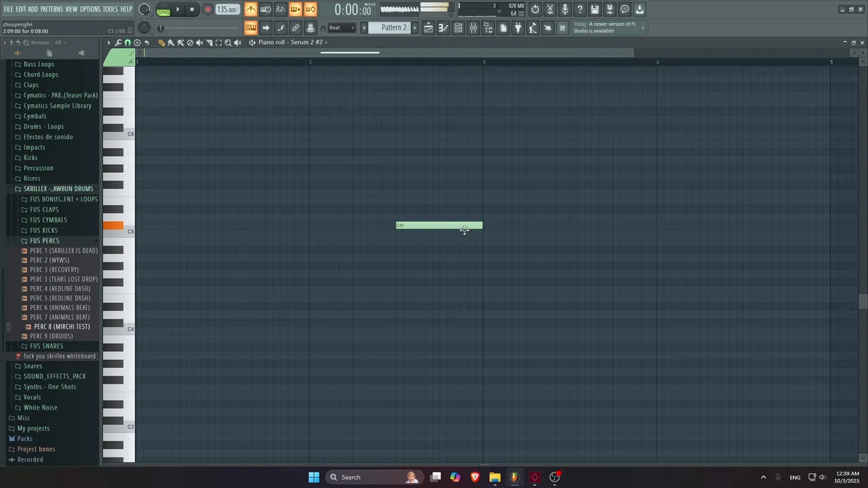
Task: Click the audio editor scissors icon
Action: (550, 9)
